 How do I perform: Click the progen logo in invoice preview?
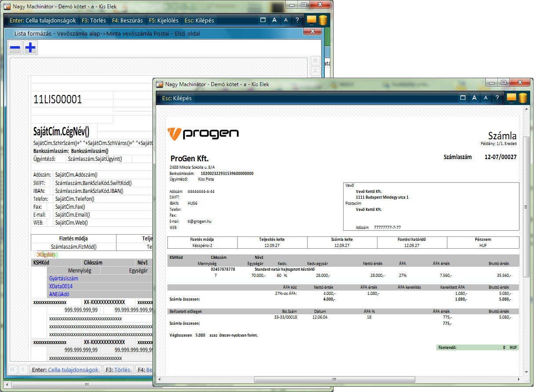(203, 134)
